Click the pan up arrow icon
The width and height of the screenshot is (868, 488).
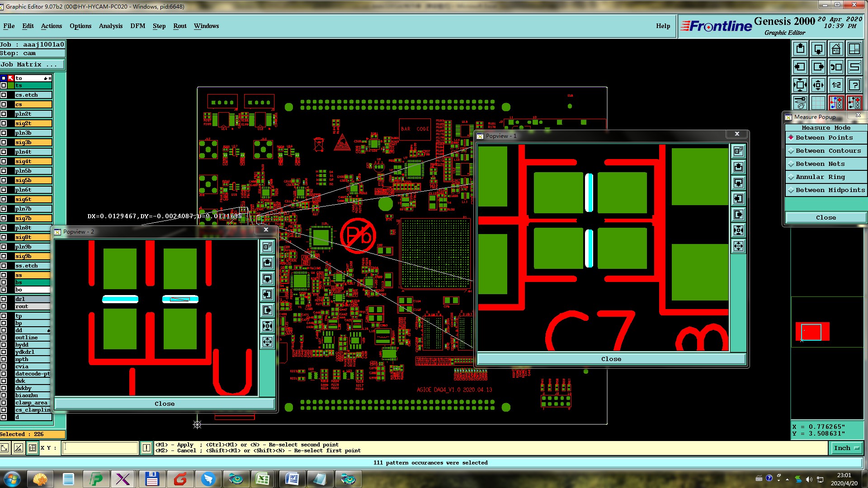click(800, 49)
